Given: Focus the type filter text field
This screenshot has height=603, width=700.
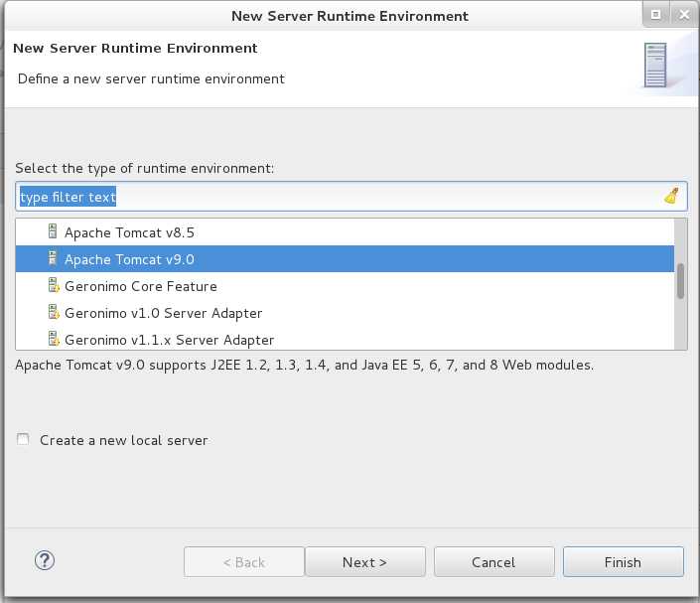Looking at the screenshot, I should click(351, 197).
